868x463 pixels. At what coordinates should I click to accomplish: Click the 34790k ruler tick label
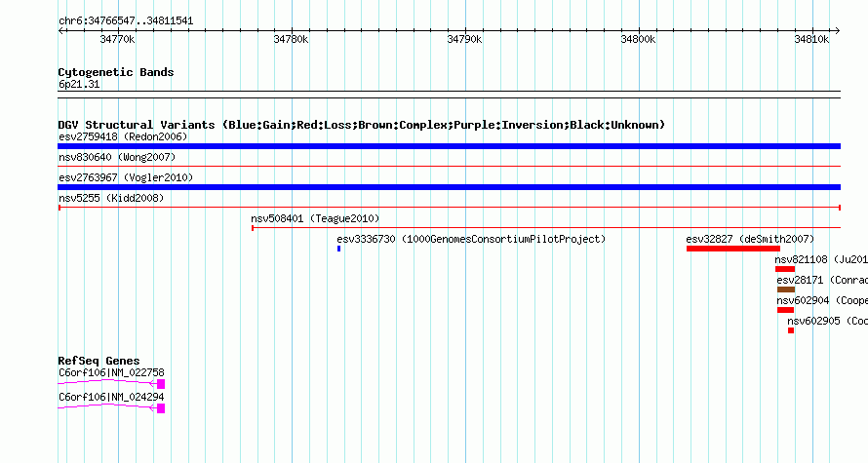[464, 39]
